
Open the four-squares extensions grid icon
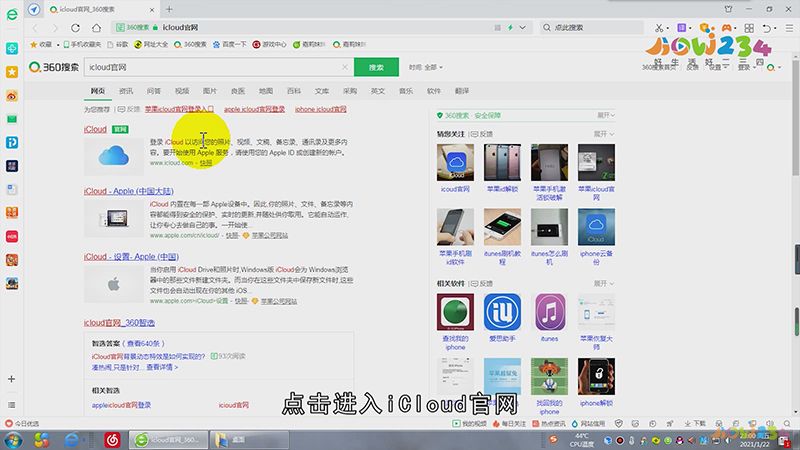pyautogui.click(x=749, y=28)
